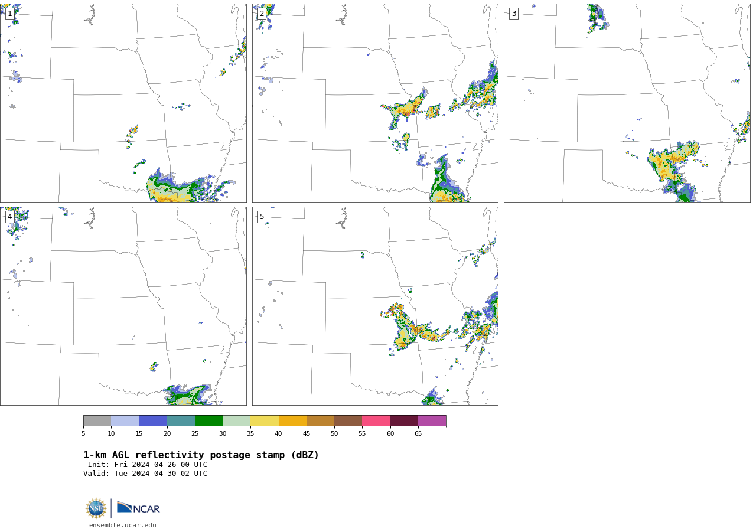This screenshot has height=532, width=756.
Task: Click the light blue 10-15 dBZ swatch
Action: tap(125, 421)
